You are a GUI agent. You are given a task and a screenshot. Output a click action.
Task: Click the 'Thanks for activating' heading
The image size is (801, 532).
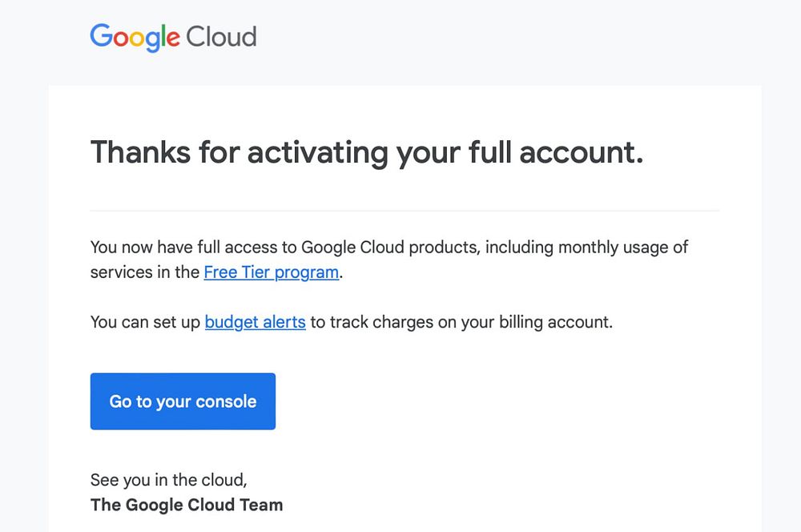coord(366,151)
